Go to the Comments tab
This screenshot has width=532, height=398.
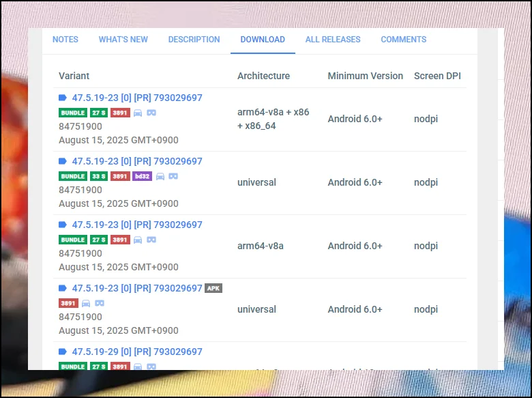coord(404,40)
